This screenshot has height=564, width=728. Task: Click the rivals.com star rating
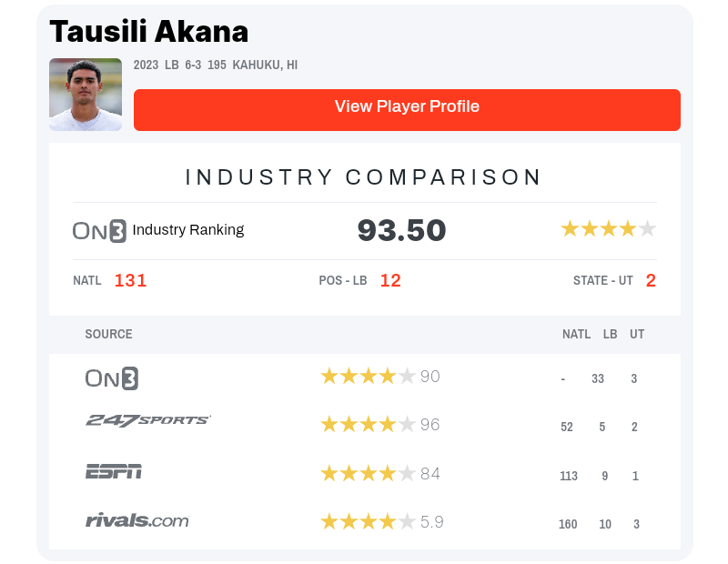[368, 522]
